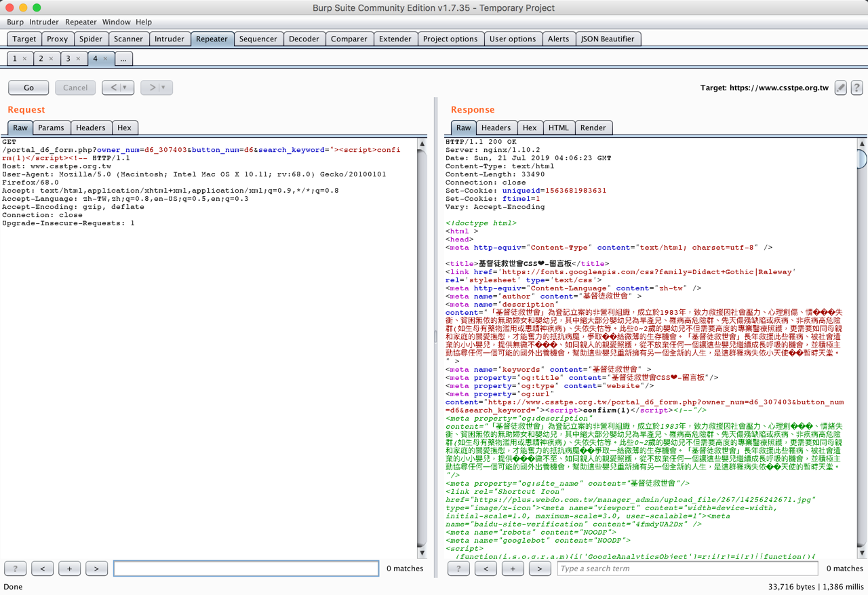Viewport: 868px width, 595px height.
Task: Click the Response pane scrollbar thumb
Action: tap(862, 159)
